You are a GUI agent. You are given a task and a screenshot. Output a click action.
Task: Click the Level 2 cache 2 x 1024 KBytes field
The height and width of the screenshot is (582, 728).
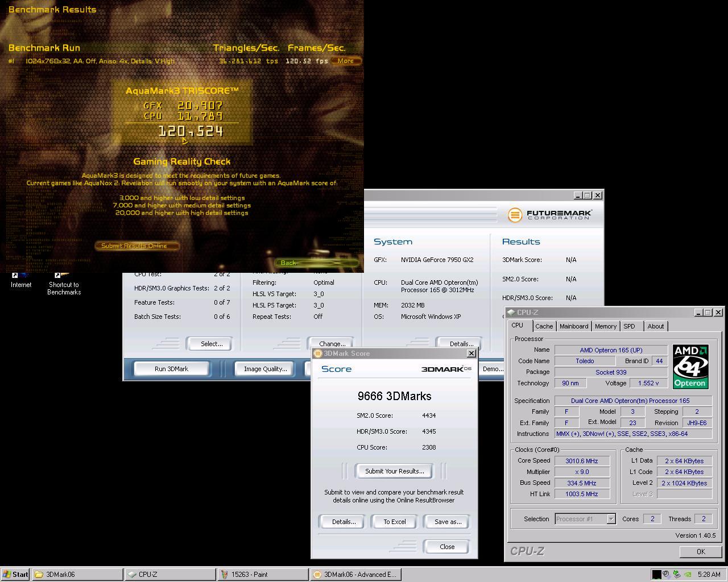click(x=684, y=483)
